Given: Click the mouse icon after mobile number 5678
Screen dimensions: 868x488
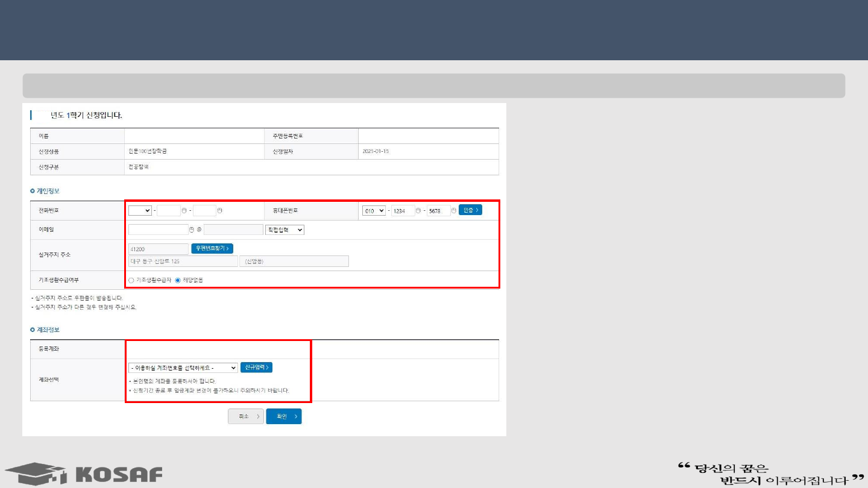Looking at the screenshot, I should [x=454, y=210].
